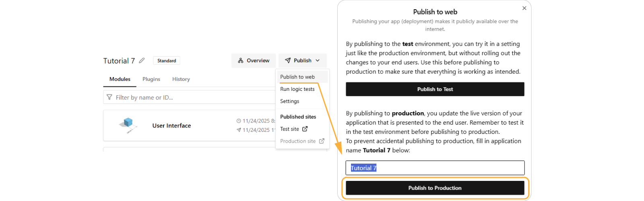Select Publish to web menu entry
This screenshot has width=644, height=201.
297,77
